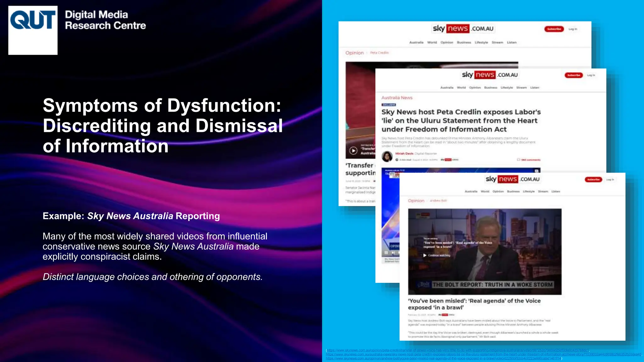Click the Continue watching play icon on the Bolt video

click(425, 255)
